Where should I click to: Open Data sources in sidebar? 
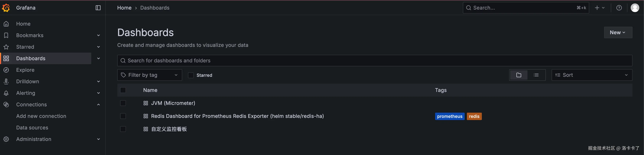32,128
